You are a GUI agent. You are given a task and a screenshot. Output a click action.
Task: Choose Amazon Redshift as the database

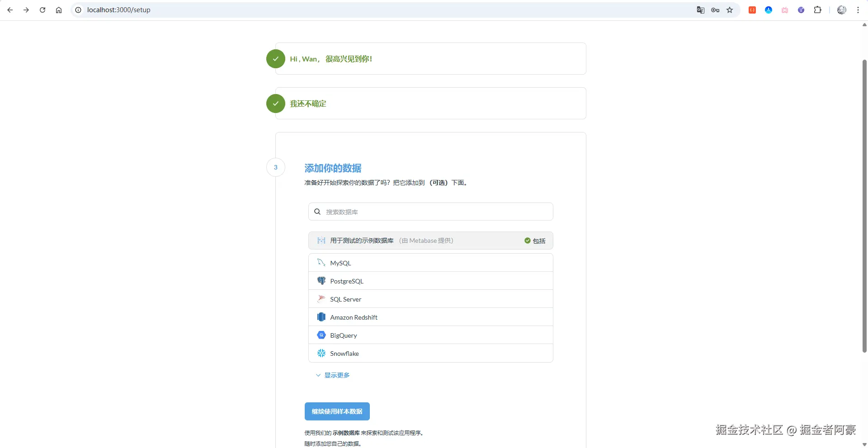(x=431, y=317)
